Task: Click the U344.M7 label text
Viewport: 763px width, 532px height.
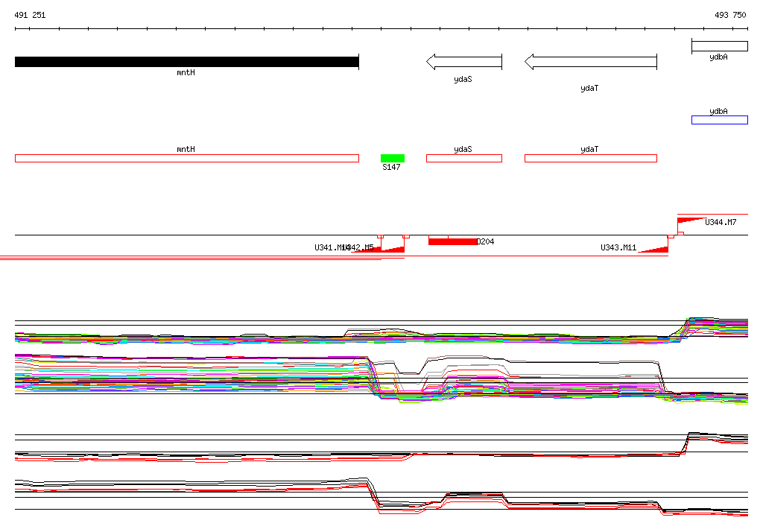Action: (721, 223)
